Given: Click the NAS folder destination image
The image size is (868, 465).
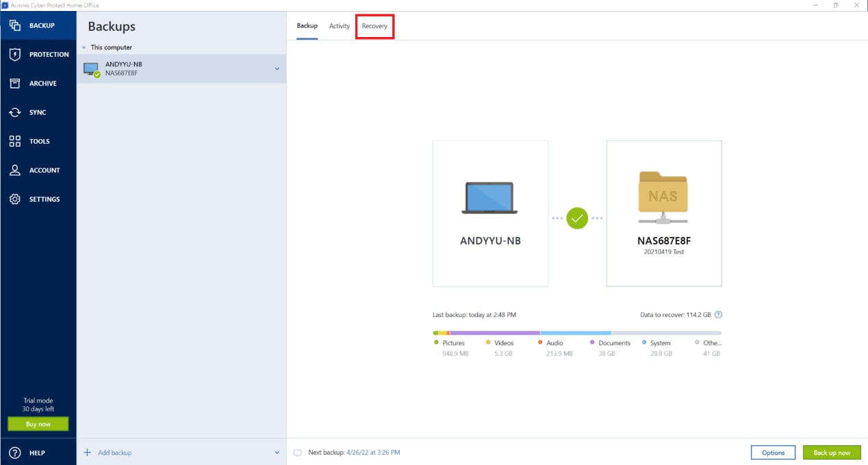Looking at the screenshot, I should point(663,198).
